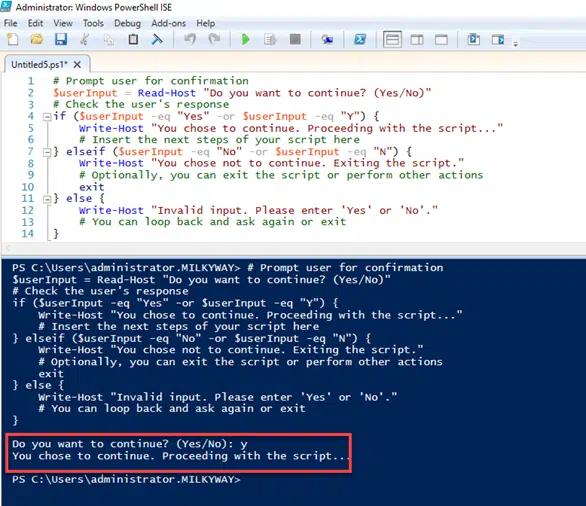This screenshot has width=586, height=506.
Task: Show script pane on right layout icon
Action: pyautogui.click(x=417, y=39)
